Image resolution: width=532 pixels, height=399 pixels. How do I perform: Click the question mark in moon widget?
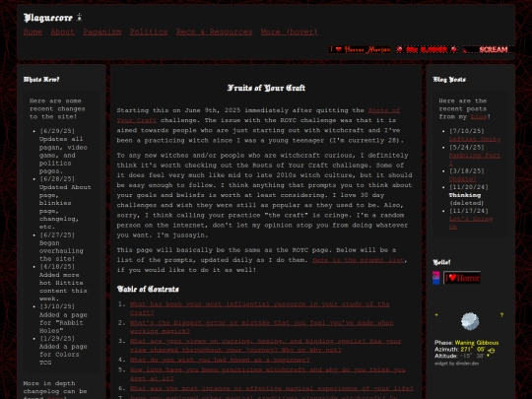[501, 315]
